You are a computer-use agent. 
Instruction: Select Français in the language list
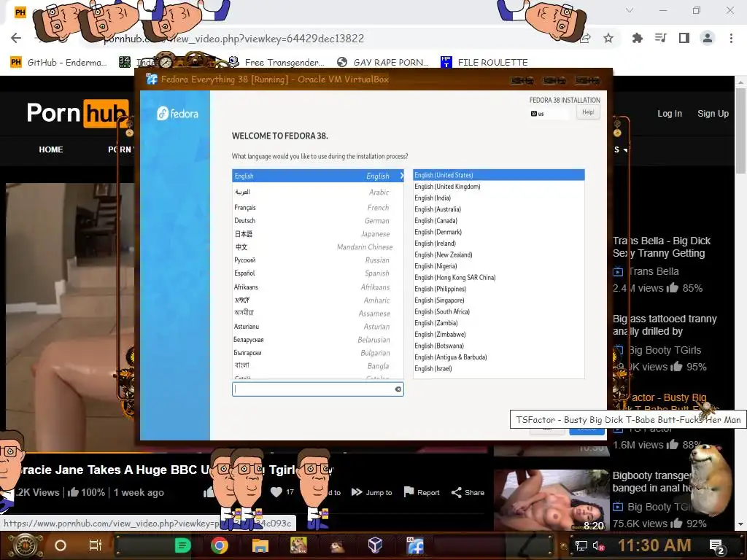[x=318, y=208]
